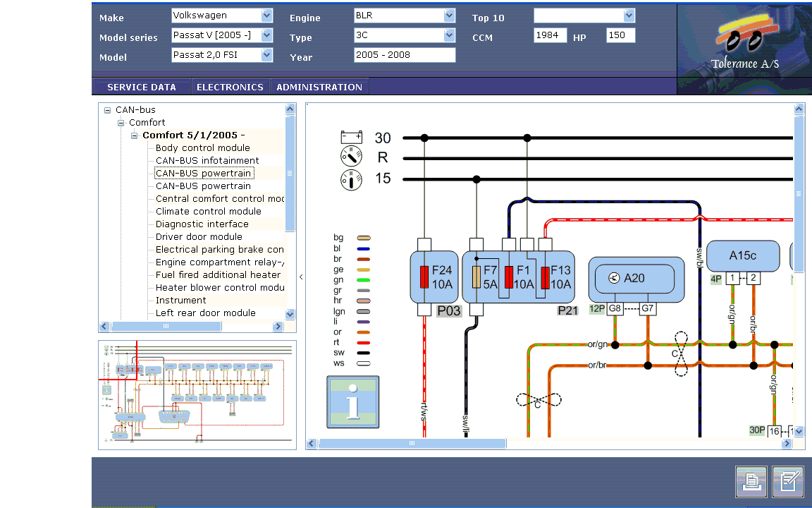Open the info icon in the diagram

(352, 402)
